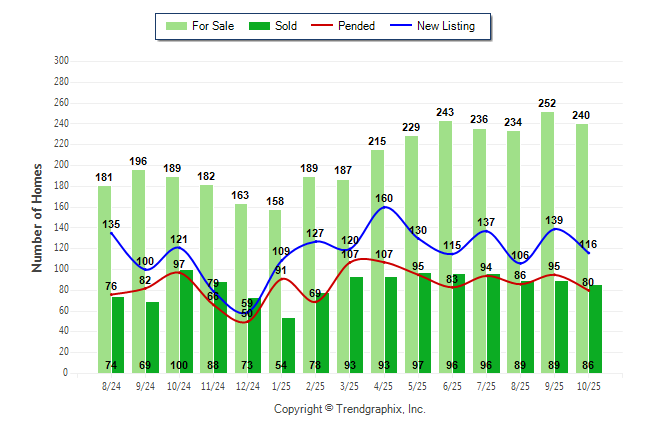
Task: Click the New Listing peak point labeled 160
Action: pos(384,207)
